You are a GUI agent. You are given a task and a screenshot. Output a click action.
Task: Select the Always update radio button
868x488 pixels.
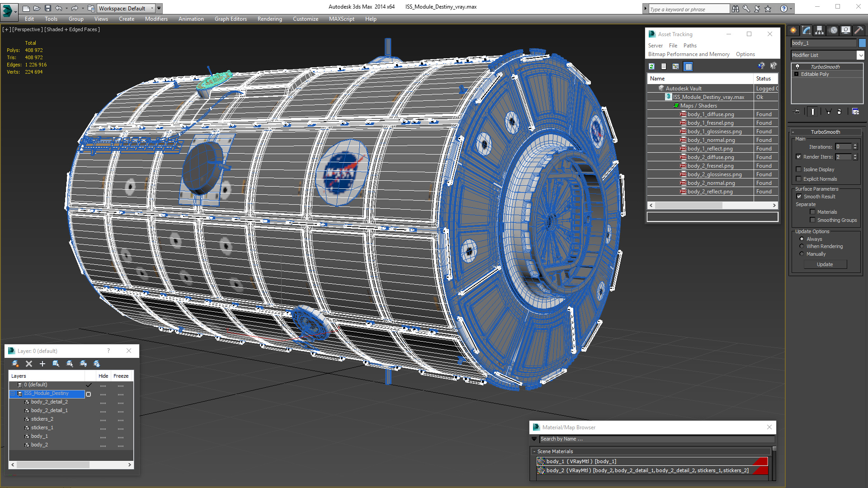click(x=802, y=239)
